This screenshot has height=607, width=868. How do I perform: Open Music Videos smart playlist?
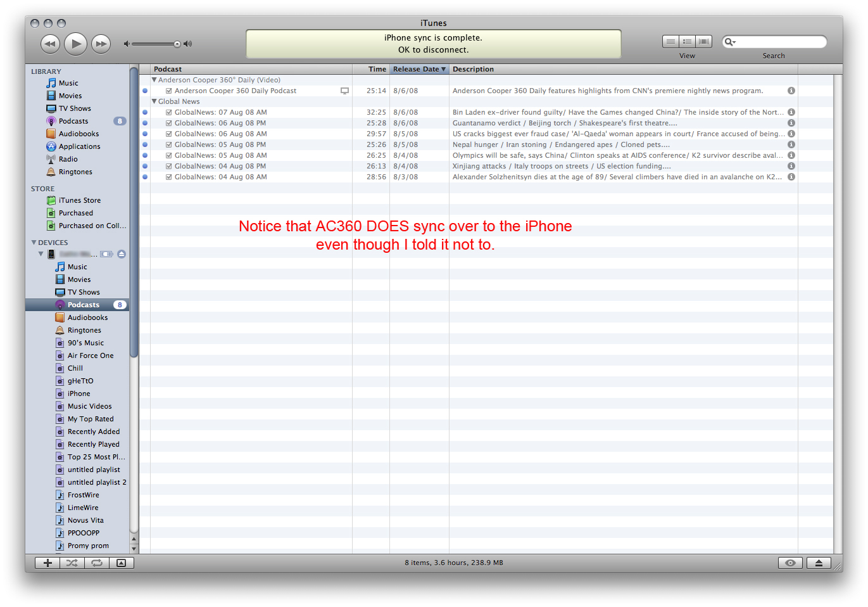89,406
